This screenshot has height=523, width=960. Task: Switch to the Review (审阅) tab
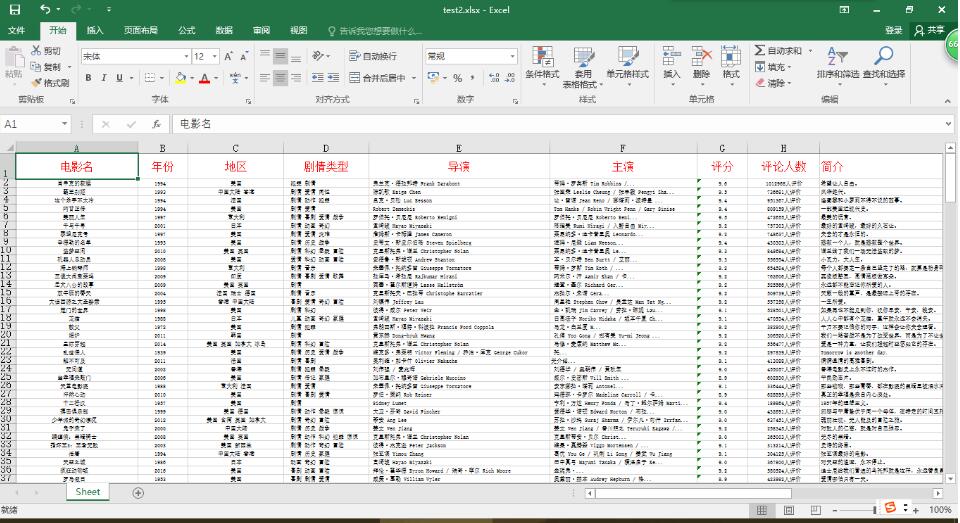261,31
